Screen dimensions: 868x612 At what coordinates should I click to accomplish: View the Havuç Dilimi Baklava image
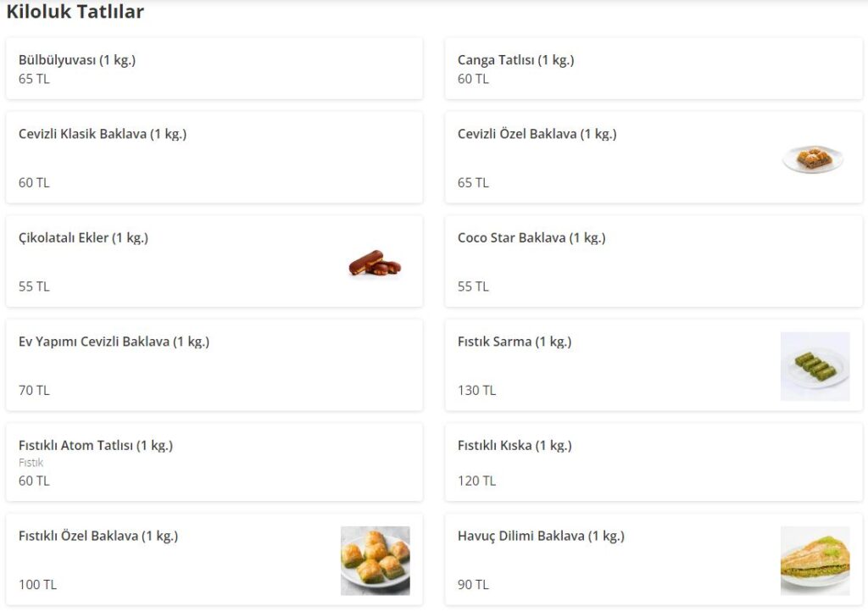coord(815,560)
